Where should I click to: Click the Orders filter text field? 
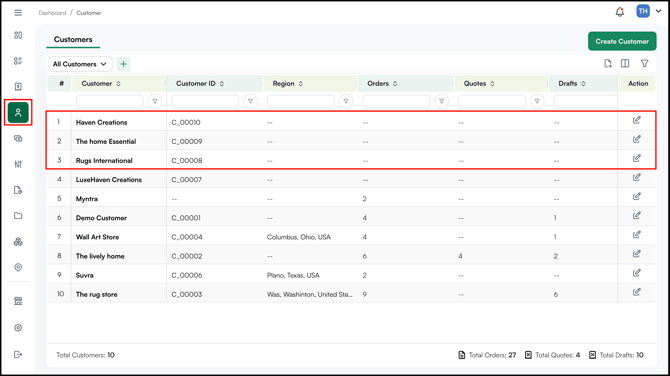(396, 101)
